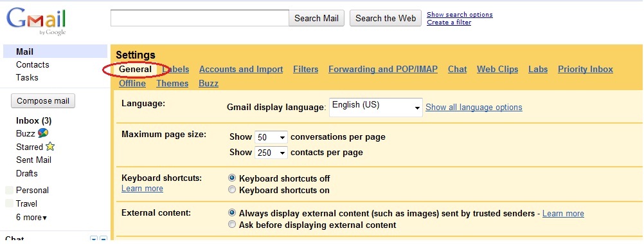Select Ask before displaying external content
This screenshot has height=244, width=644.
click(233, 225)
